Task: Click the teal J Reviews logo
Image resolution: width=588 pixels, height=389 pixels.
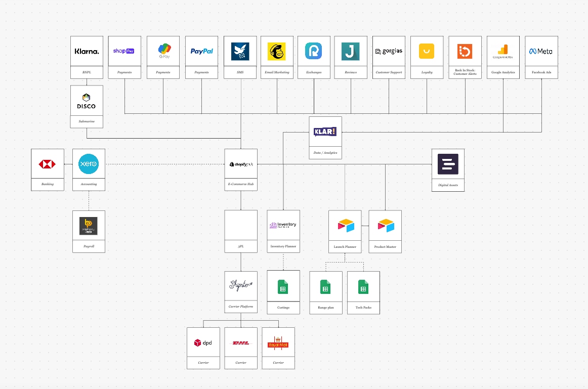Action: point(350,51)
